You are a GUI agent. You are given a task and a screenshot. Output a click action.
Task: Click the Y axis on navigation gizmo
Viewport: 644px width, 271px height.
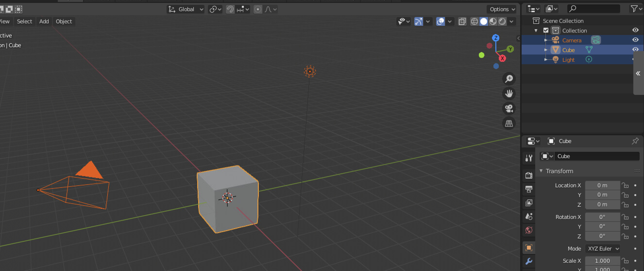coord(510,49)
